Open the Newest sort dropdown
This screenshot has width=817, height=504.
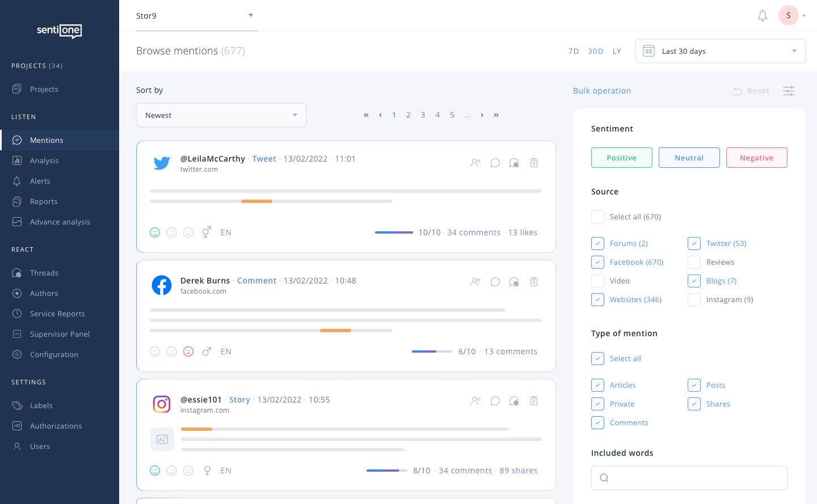click(221, 115)
